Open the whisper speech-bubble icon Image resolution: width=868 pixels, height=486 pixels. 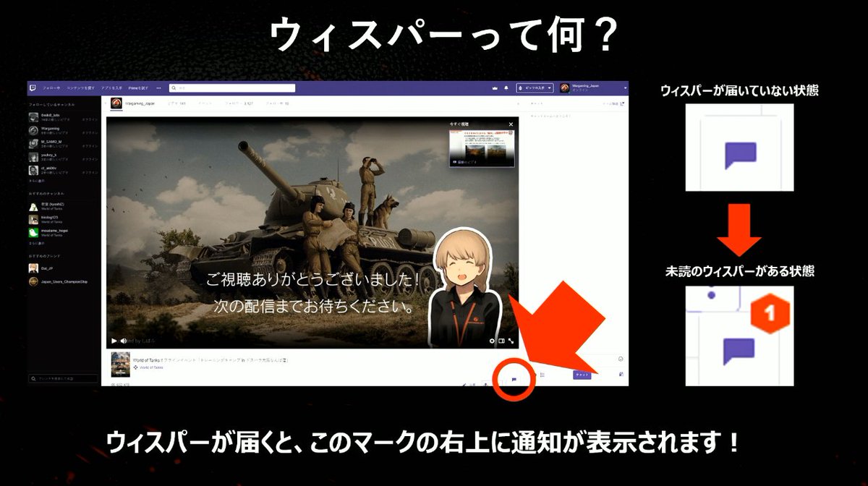pos(514,378)
